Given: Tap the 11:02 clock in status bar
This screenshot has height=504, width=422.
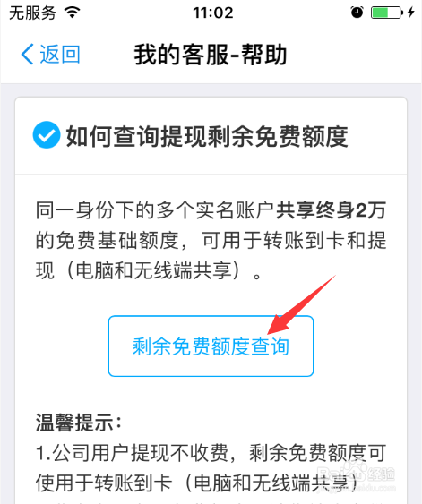Looking at the screenshot, I should (213, 13).
